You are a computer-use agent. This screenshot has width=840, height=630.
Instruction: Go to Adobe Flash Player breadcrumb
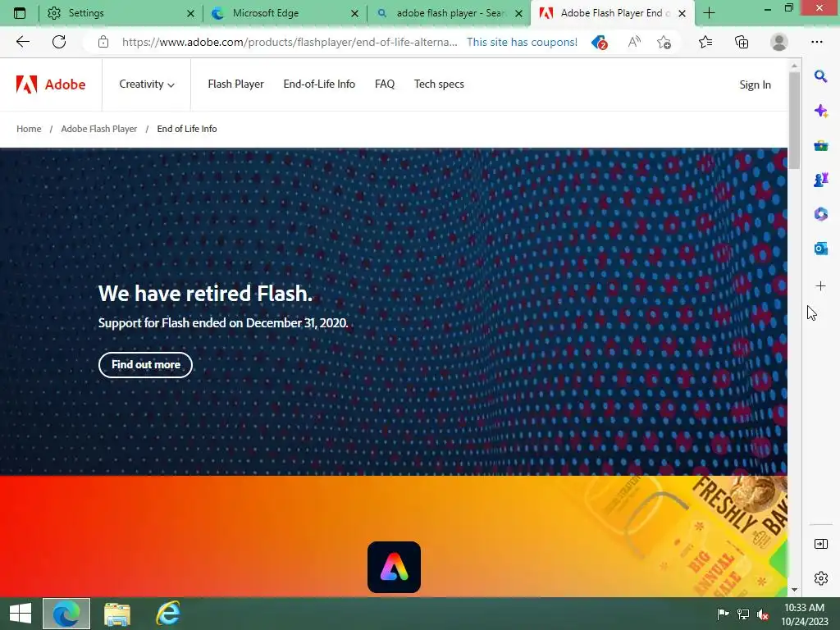click(99, 129)
